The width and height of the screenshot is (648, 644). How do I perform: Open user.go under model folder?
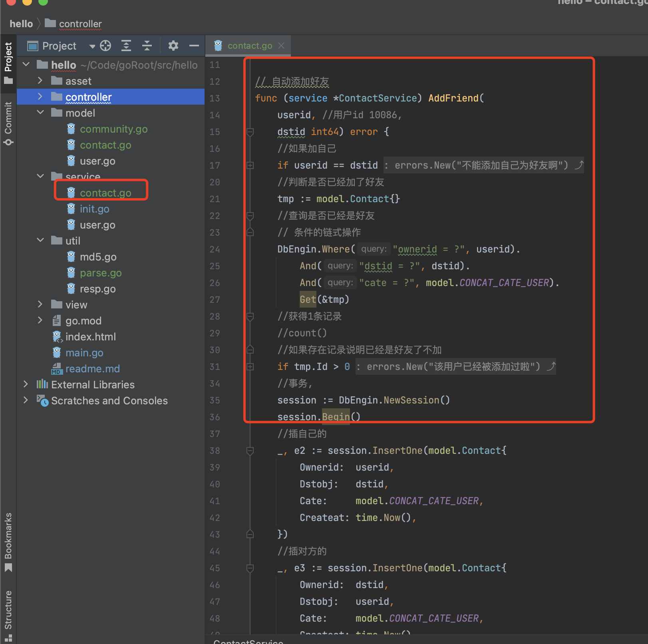(x=97, y=161)
